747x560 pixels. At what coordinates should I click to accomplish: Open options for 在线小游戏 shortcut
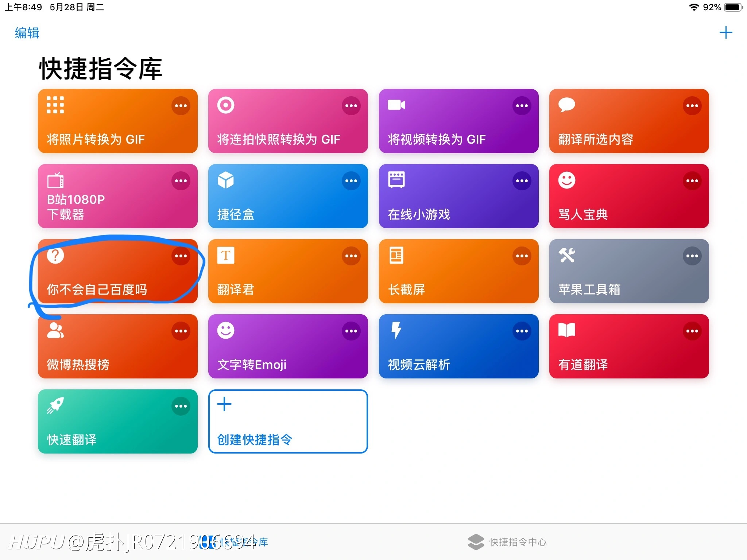click(x=522, y=181)
